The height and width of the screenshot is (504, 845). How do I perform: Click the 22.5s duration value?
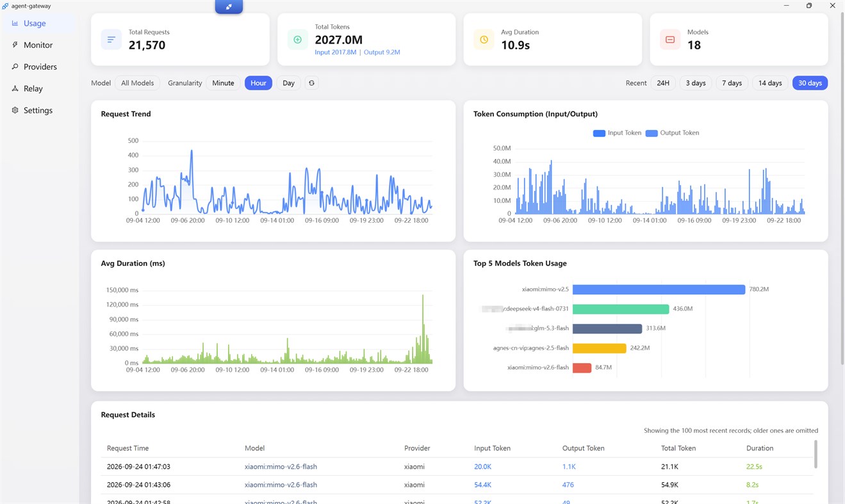(x=754, y=467)
